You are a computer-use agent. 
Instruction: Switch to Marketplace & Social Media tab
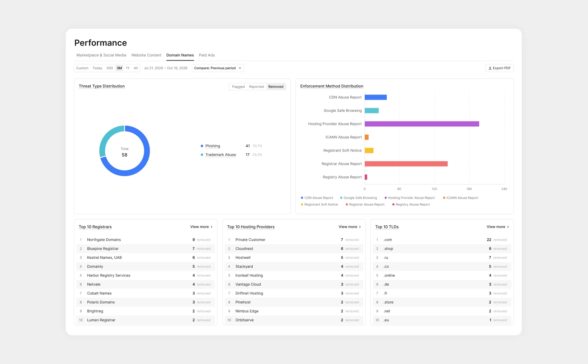[101, 55]
